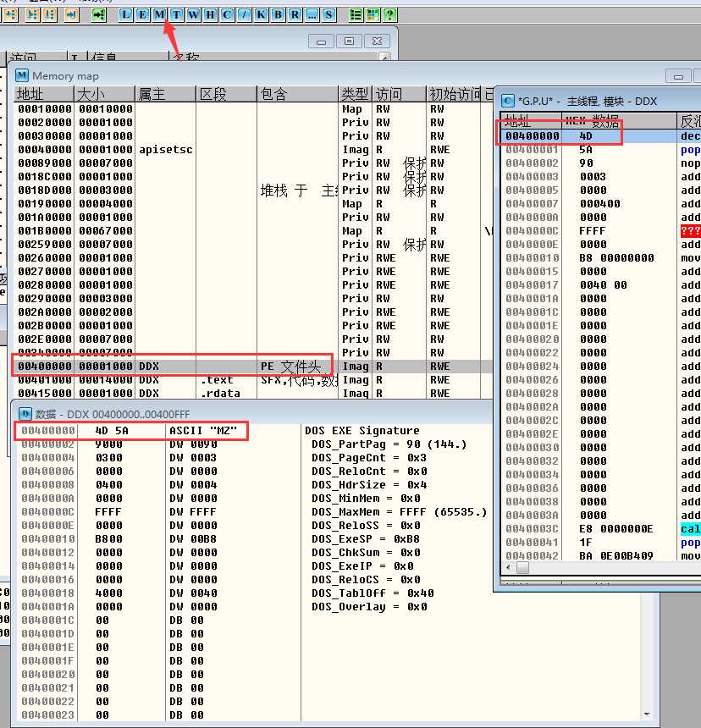Click the dump icon in 数据 window title
The image size is (701, 728).
(25, 414)
